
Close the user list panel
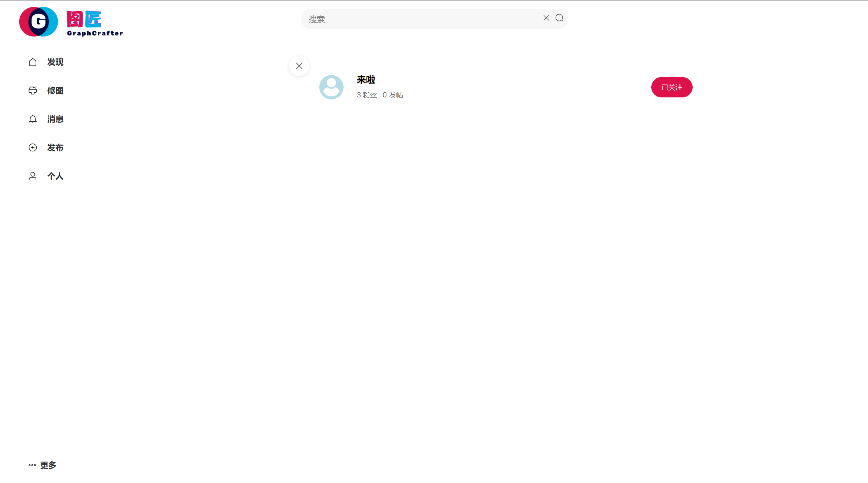[299, 66]
